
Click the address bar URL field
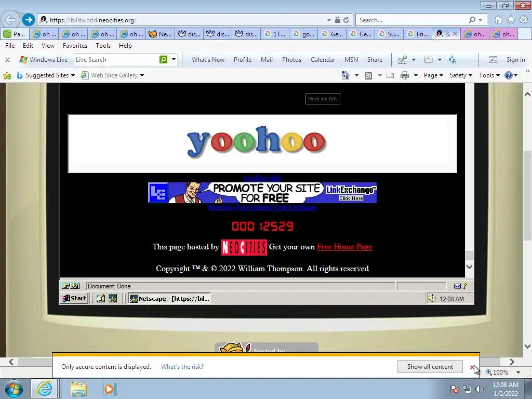pos(187,20)
